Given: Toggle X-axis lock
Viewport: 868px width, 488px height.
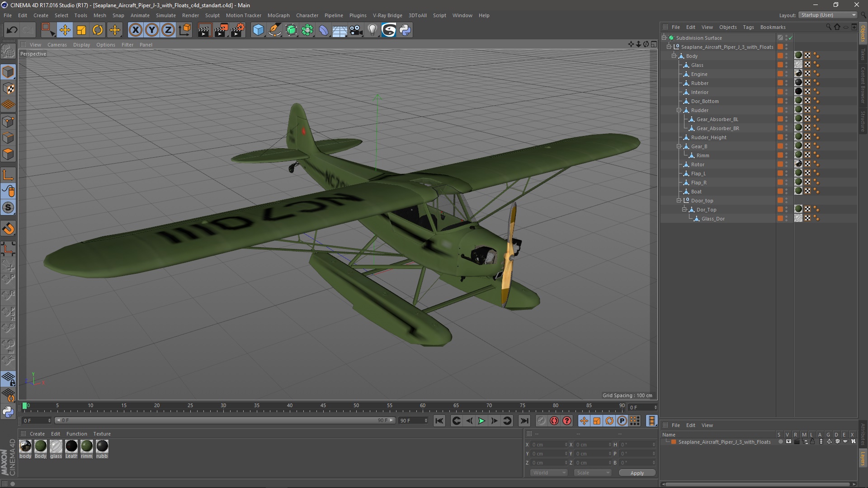Looking at the screenshot, I should (135, 30).
